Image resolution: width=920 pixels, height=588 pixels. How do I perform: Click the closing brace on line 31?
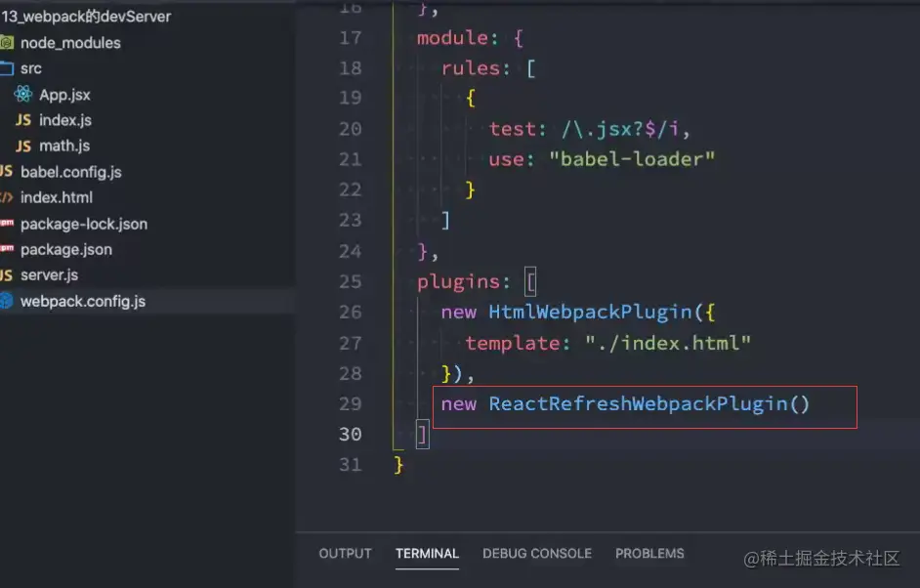coord(399,465)
